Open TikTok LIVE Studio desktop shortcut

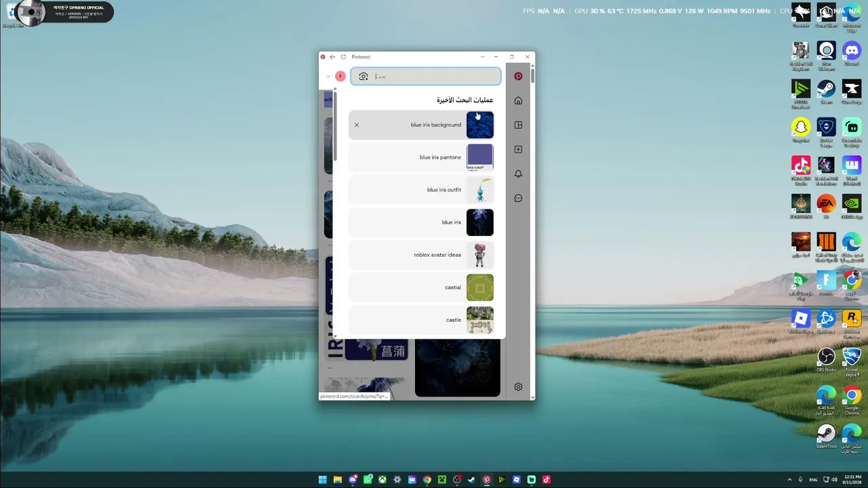click(801, 170)
